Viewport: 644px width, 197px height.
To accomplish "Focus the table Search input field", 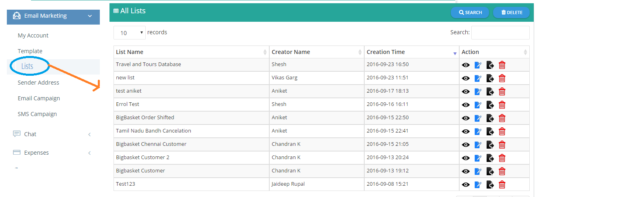I will pyautogui.click(x=500, y=33).
